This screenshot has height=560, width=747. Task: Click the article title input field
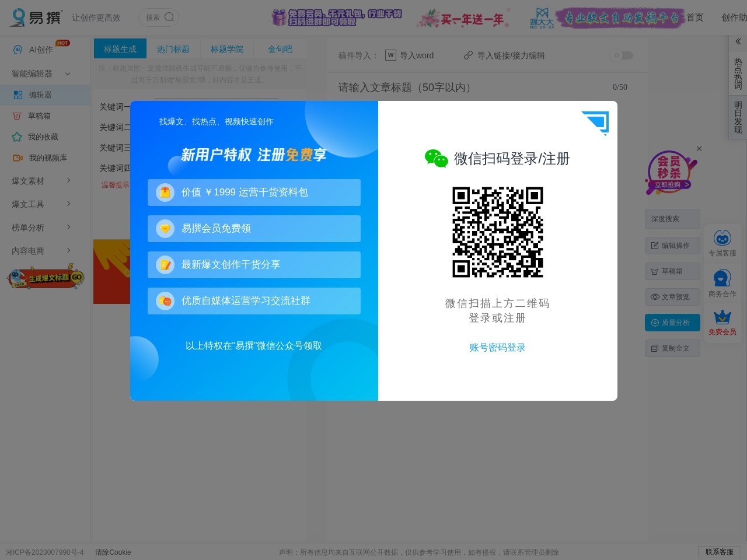tap(467, 87)
